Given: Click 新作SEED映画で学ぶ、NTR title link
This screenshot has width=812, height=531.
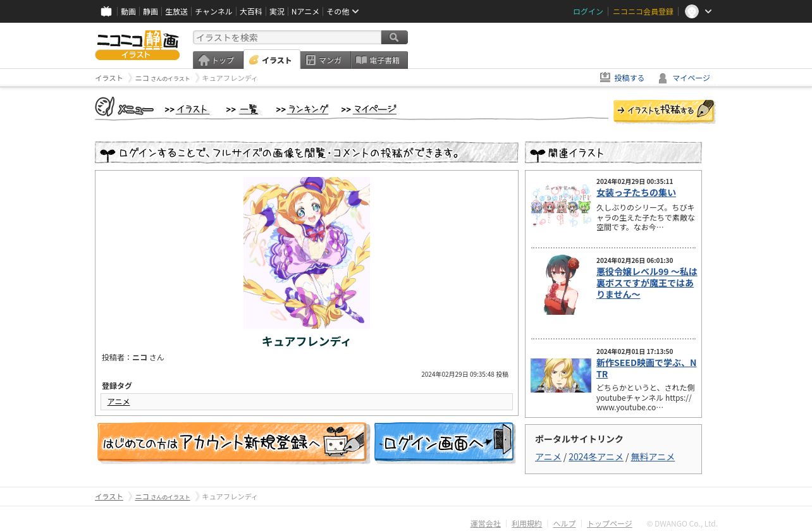Looking at the screenshot, I should coord(646,368).
